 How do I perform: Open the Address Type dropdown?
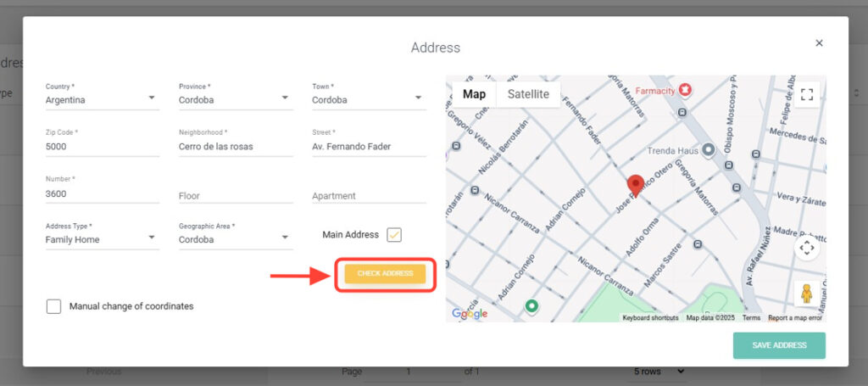click(102, 239)
